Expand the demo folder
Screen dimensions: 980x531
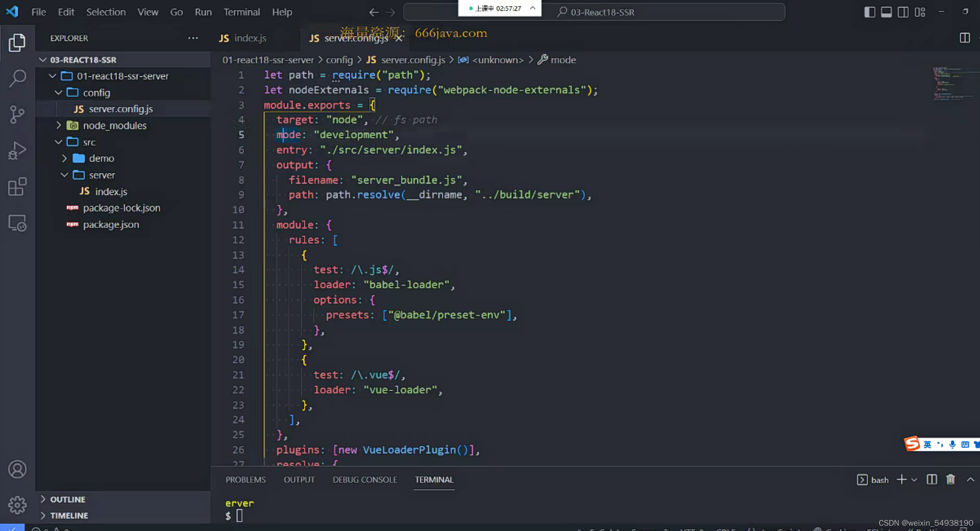64,159
